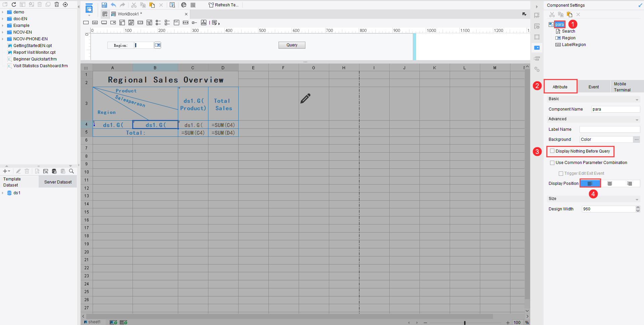Cut selected component in Component Settings
The width and height of the screenshot is (644, 325).
552,14
